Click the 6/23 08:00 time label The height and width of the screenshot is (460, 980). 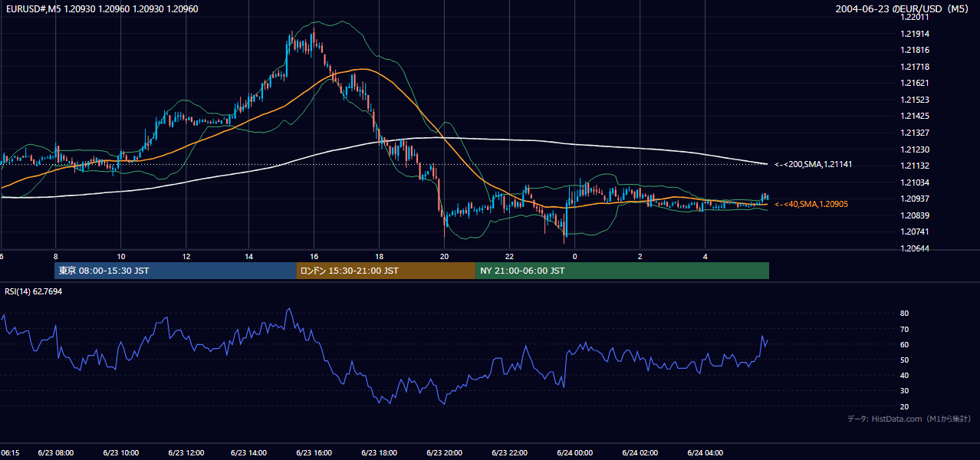(56, 453)
